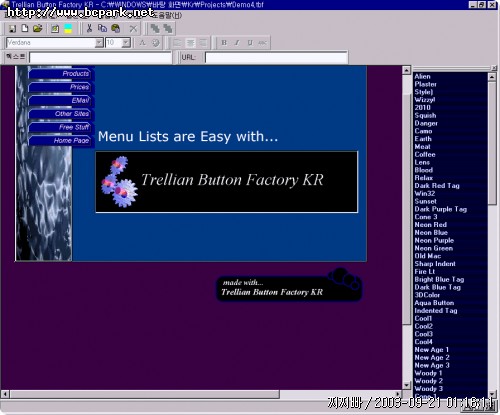Toggle underline formatting
Viewport: 500px width, 415px height.
[x=250, y=43]
